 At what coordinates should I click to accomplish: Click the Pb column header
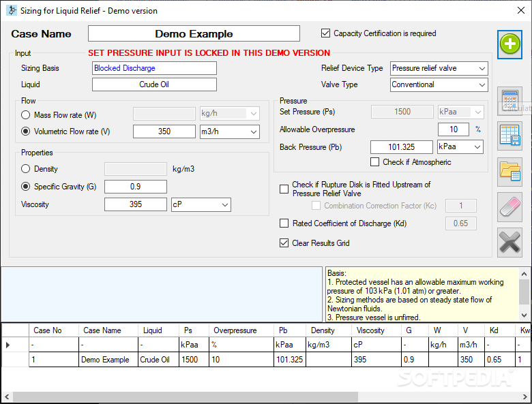(290, 330)
